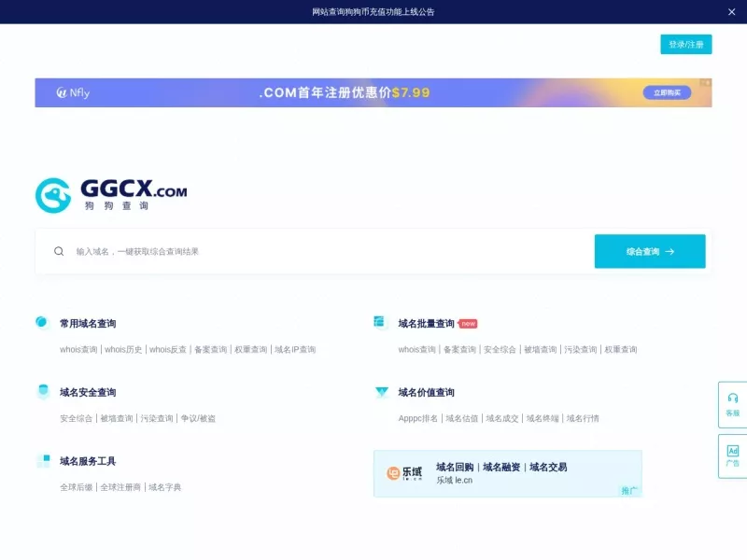
Task: Click the 综合查询 search button
Action: click(x=650, y=251)
